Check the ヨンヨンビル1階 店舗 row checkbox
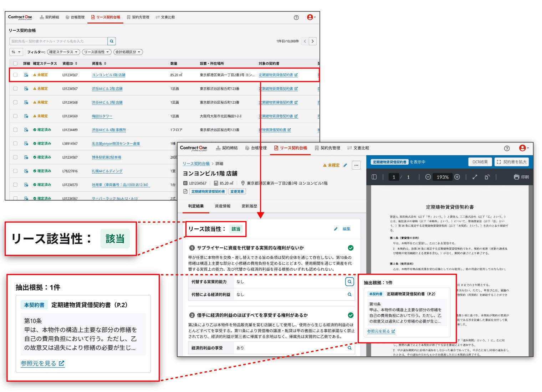 click(x=15, y=75)
